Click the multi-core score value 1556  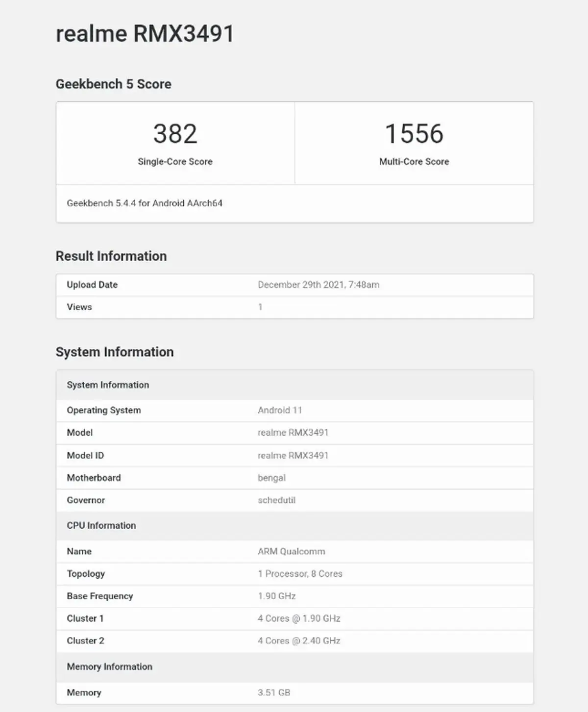414,134
